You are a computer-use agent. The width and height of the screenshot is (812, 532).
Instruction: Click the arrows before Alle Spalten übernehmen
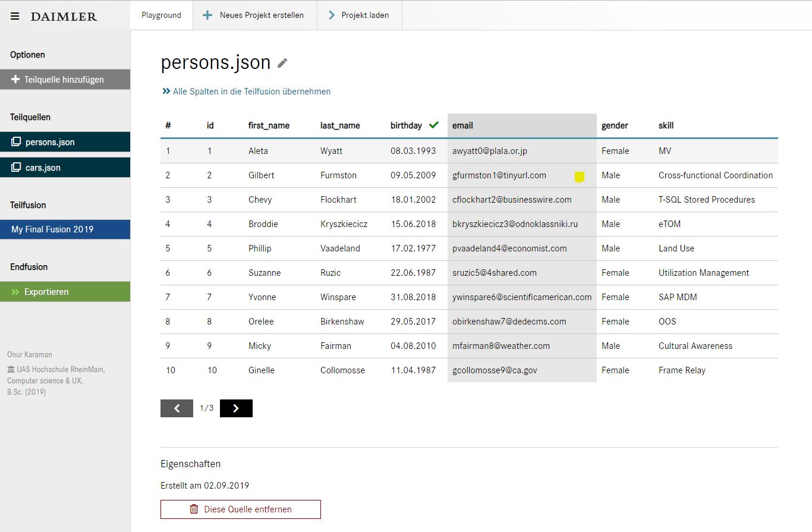(165, 91)
